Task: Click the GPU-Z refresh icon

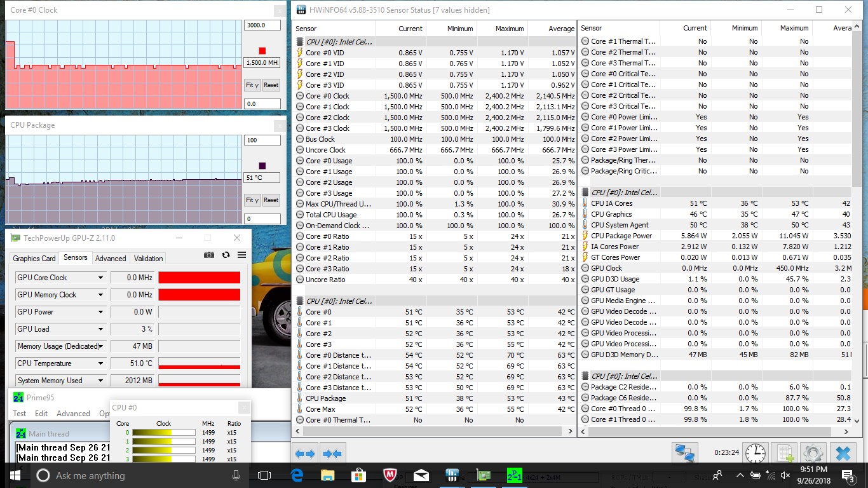Action: pyautogui.click(x=226, y=255)
